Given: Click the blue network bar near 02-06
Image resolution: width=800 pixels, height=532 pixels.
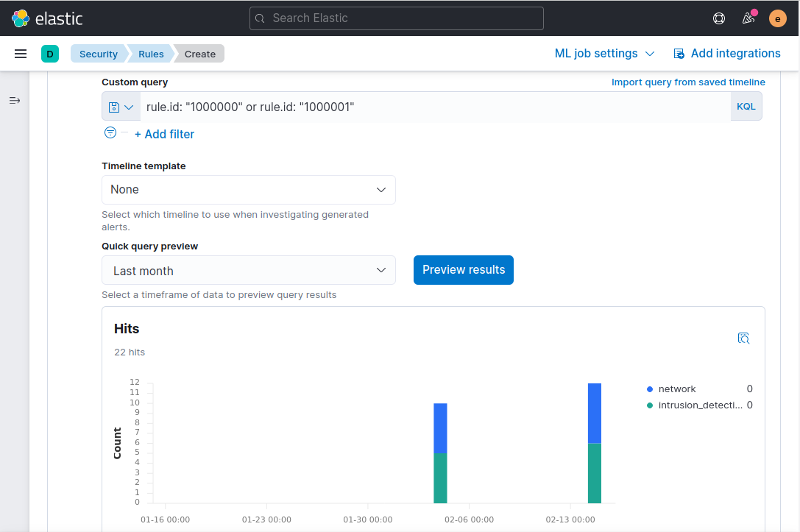Looking at the screenshot, I should point(440,428).
